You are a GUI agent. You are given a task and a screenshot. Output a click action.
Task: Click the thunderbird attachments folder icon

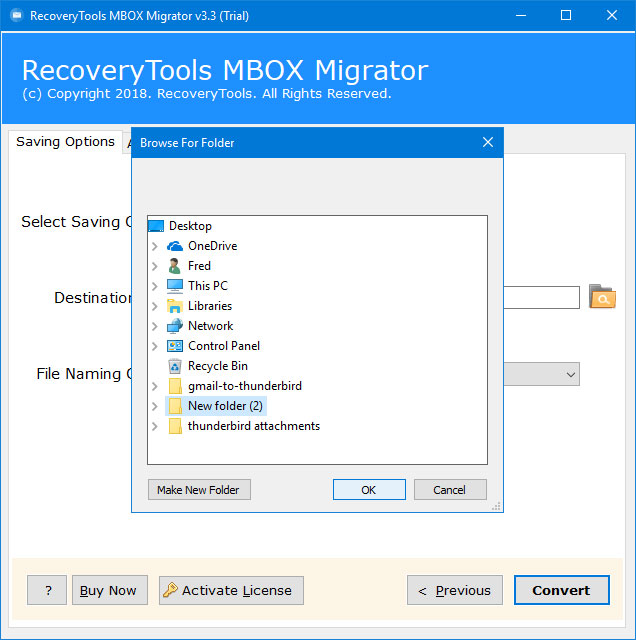[x=175, y=426]
